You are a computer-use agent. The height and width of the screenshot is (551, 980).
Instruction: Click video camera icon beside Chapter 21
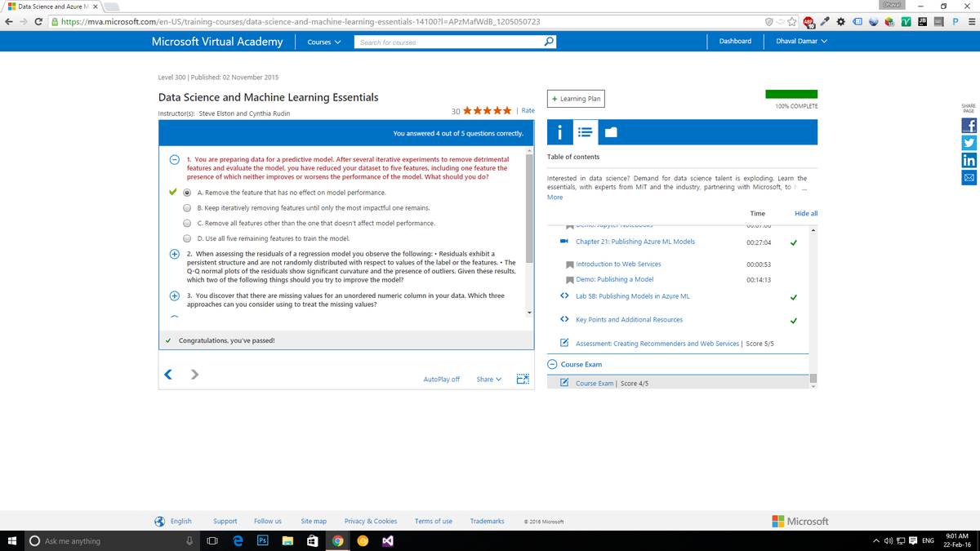[x=564, y=242]
